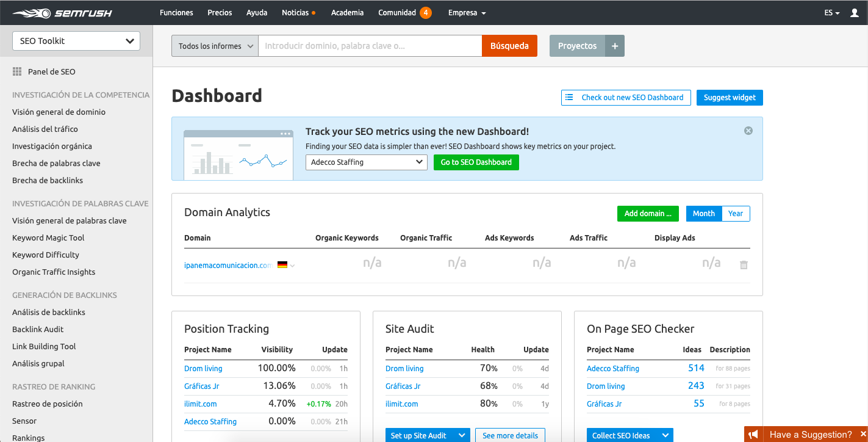This screenshot has height=442, width=868.
Task: Go to the Academia section
Action: [347, 12]
